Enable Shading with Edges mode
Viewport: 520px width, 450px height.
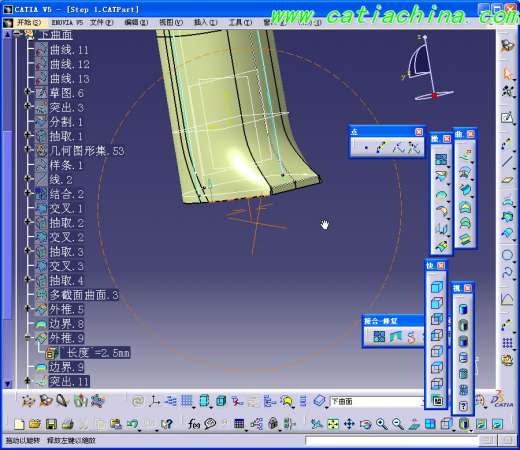pyautogui.click(x=463, y=325)
